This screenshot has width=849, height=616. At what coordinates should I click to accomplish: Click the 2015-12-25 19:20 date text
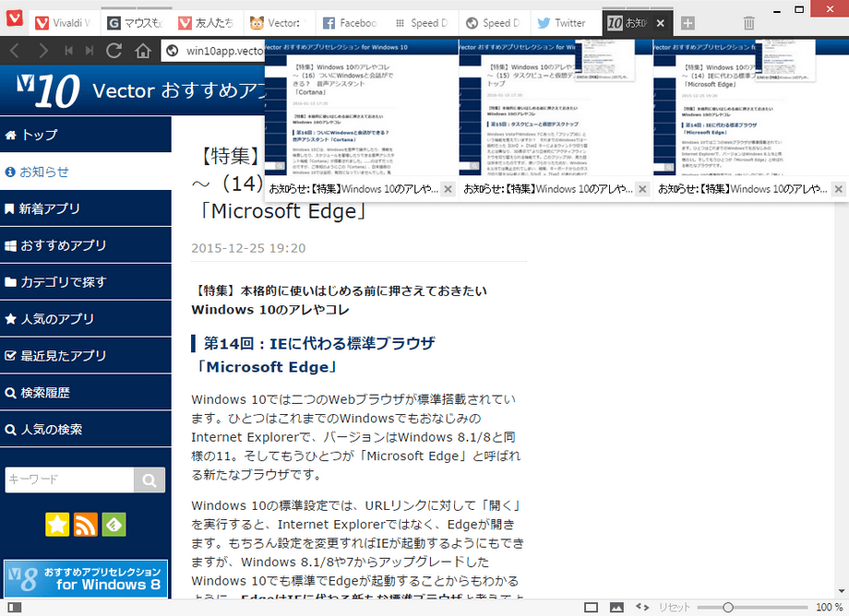tap(248, 248)
